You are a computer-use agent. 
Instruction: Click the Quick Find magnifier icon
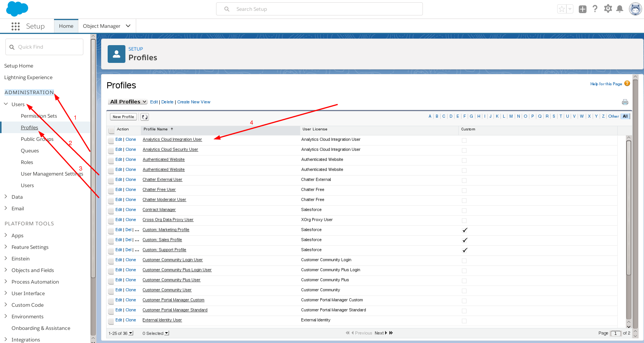(x=12, y=47)
